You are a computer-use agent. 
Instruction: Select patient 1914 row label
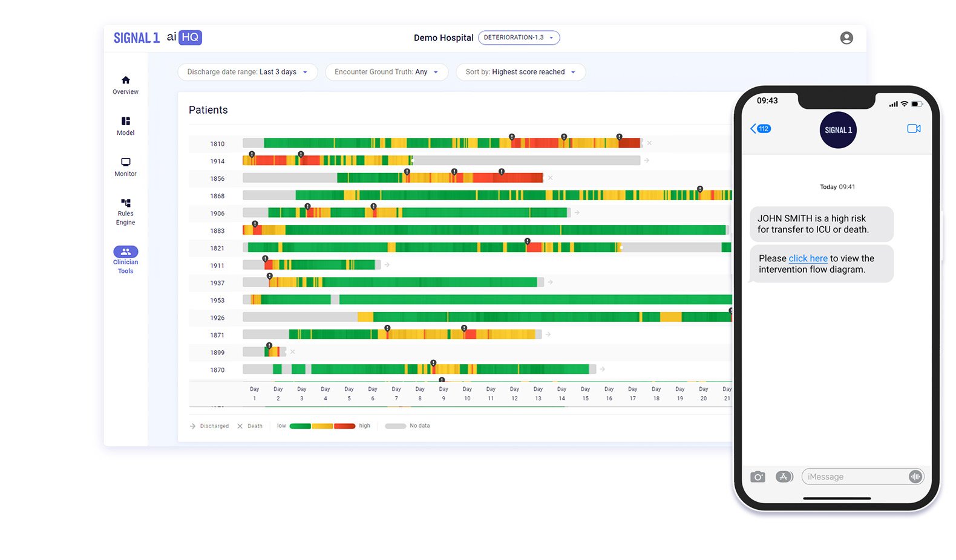coord(217,161)
